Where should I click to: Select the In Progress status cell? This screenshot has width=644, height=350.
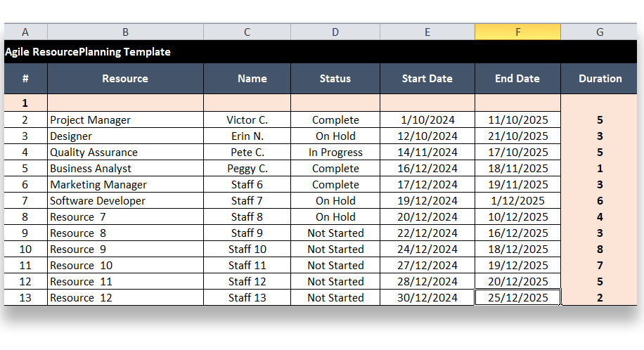(x=335, y=153)
